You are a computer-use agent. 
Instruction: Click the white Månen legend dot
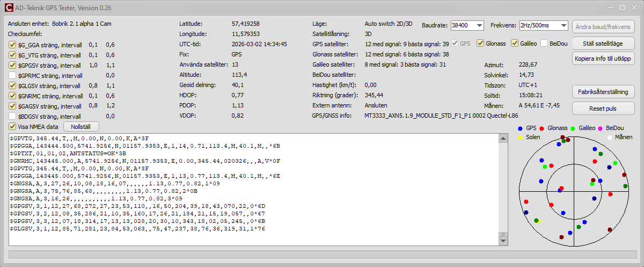coord(610,138)
